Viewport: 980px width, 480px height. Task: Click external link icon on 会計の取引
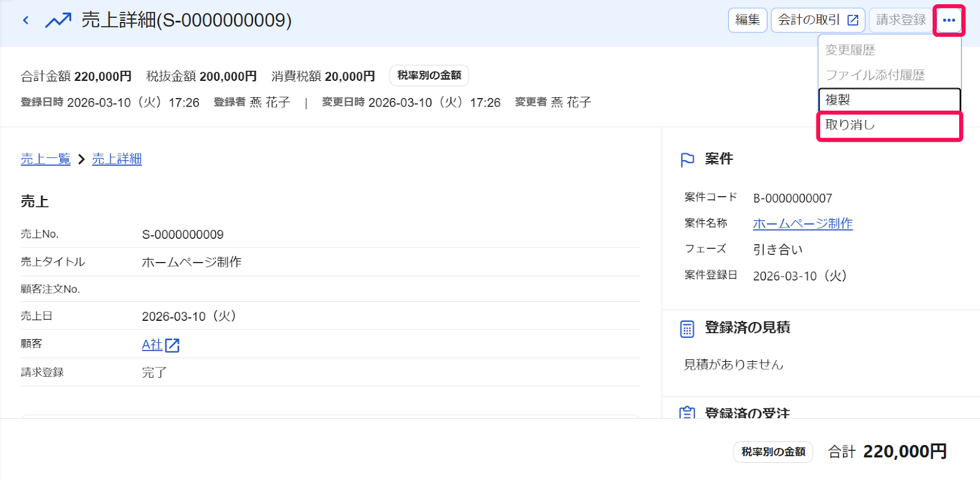point(853,20)
